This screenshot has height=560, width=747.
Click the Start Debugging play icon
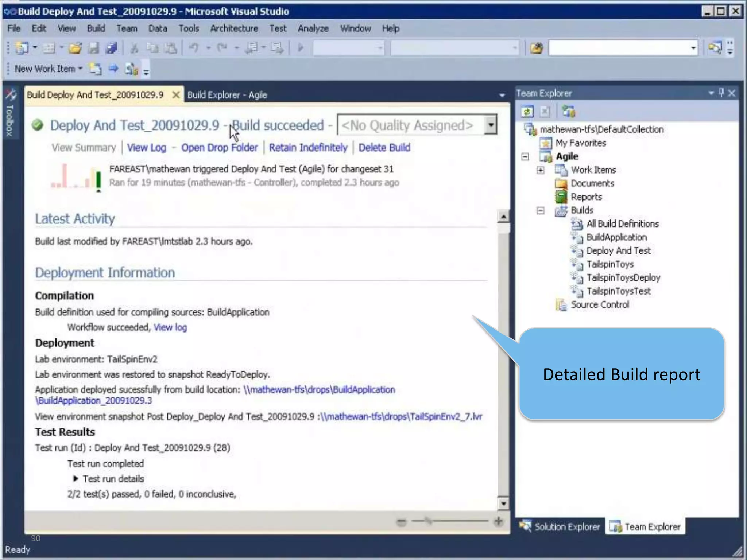[x=301, y=48]
